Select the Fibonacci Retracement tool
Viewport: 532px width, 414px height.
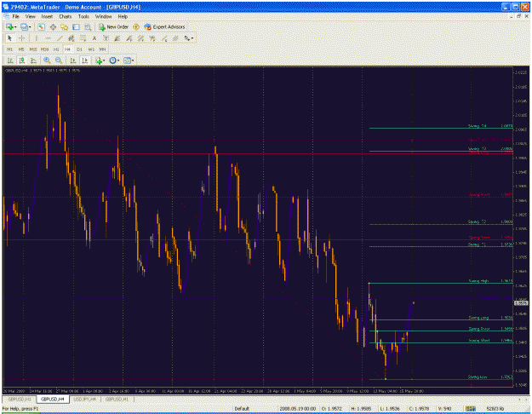coord(83,38)
